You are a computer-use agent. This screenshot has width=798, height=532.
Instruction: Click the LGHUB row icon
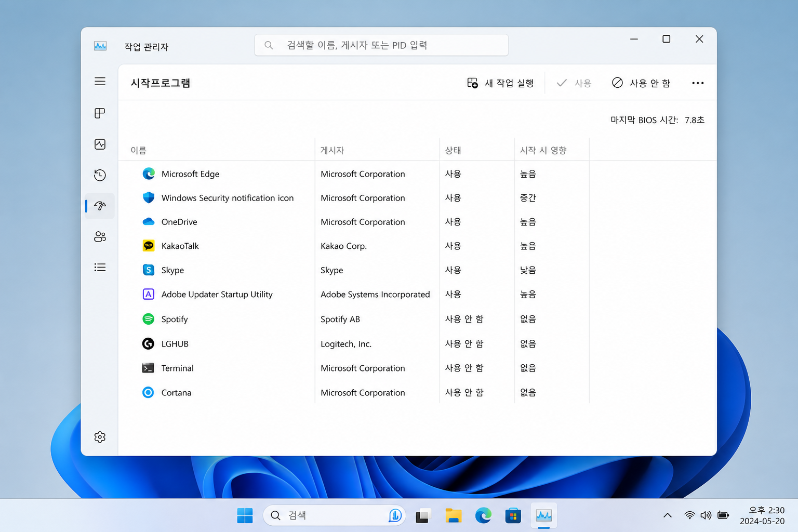(148, 343)
